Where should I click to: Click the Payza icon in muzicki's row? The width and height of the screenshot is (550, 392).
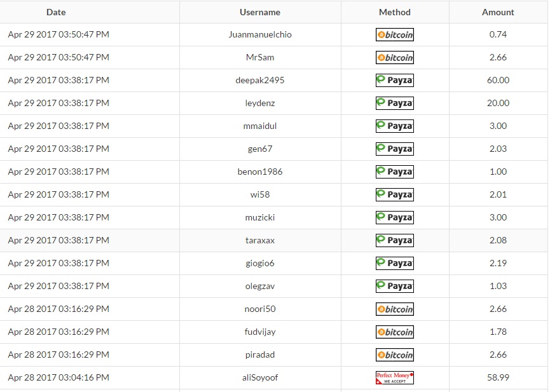[395, 218]
